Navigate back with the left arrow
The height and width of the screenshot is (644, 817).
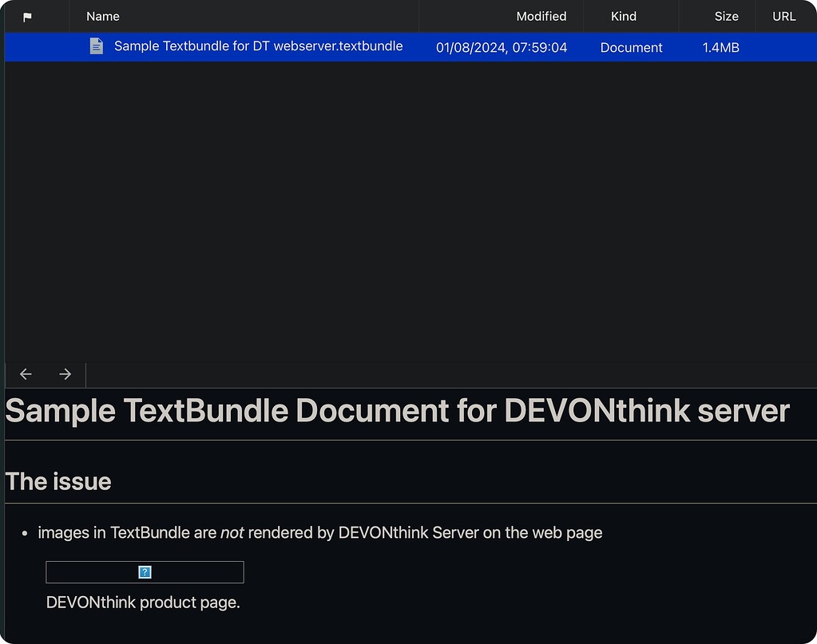pyautogui.click(x=25, y=373)
